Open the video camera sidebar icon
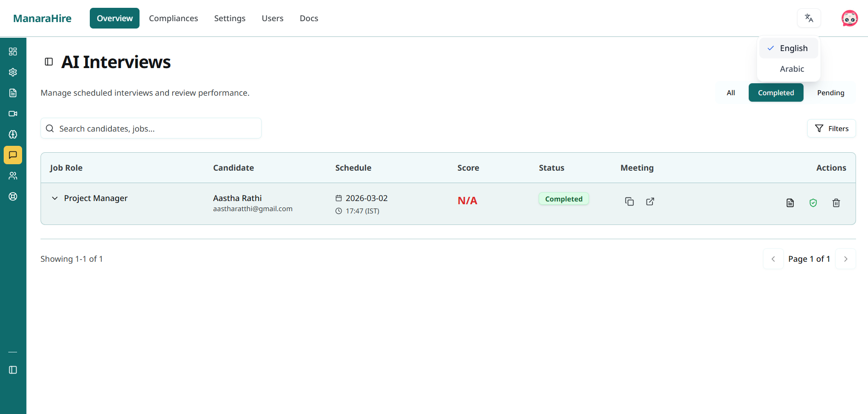Viewport: 868px width, 414px height. point(13,114)
